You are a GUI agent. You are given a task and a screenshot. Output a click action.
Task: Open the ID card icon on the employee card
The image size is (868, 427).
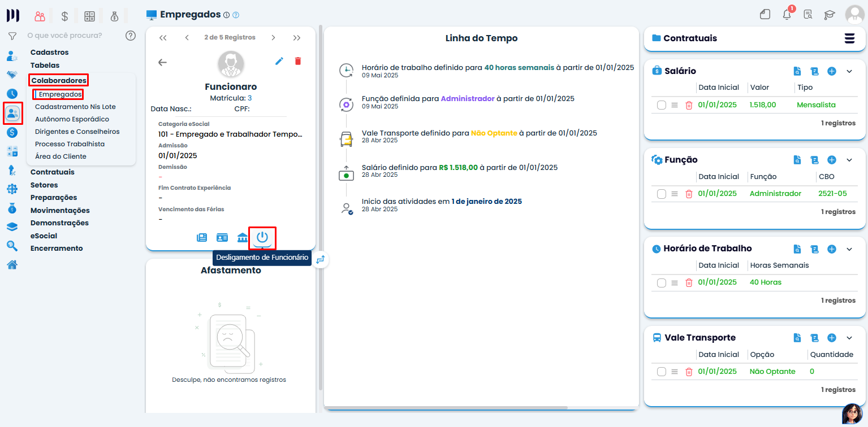[222, 237]
